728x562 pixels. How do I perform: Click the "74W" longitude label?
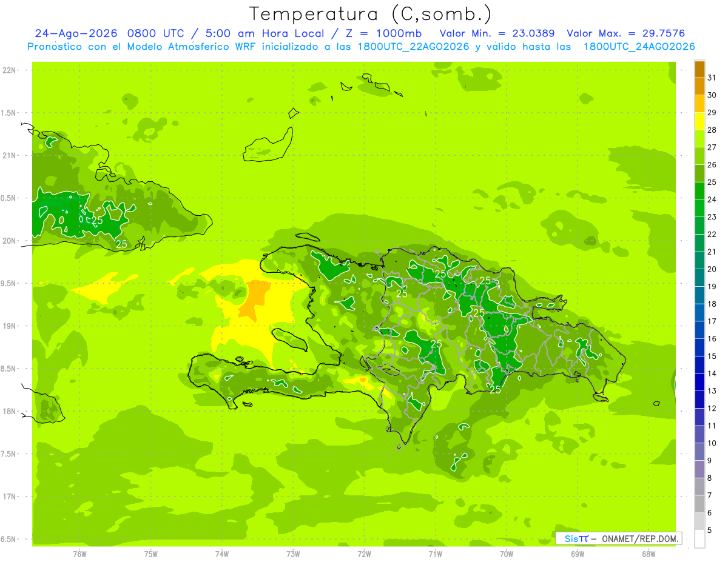[222, 554]
